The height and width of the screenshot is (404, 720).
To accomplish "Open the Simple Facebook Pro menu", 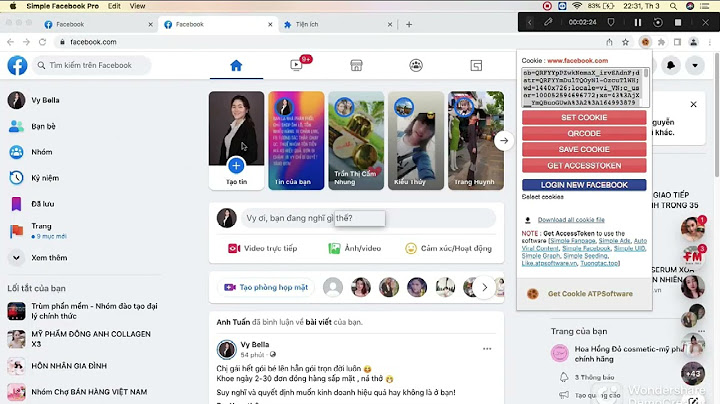I will tap(62, 6).
